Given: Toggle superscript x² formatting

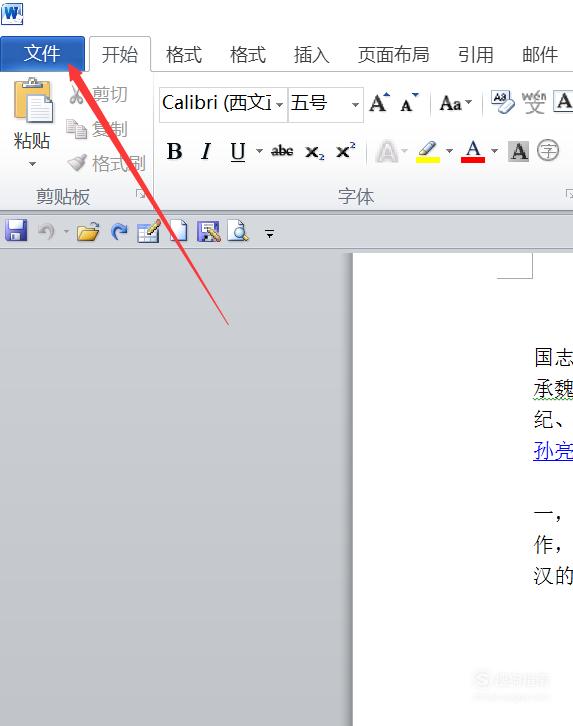Looking at the screenshot, I should point(346,150).
